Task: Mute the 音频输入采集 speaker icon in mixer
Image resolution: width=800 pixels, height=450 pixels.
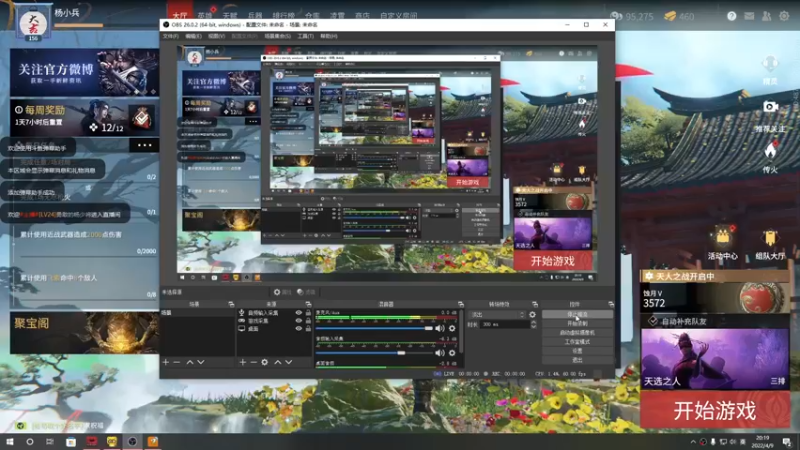Action: click(440, 353)
